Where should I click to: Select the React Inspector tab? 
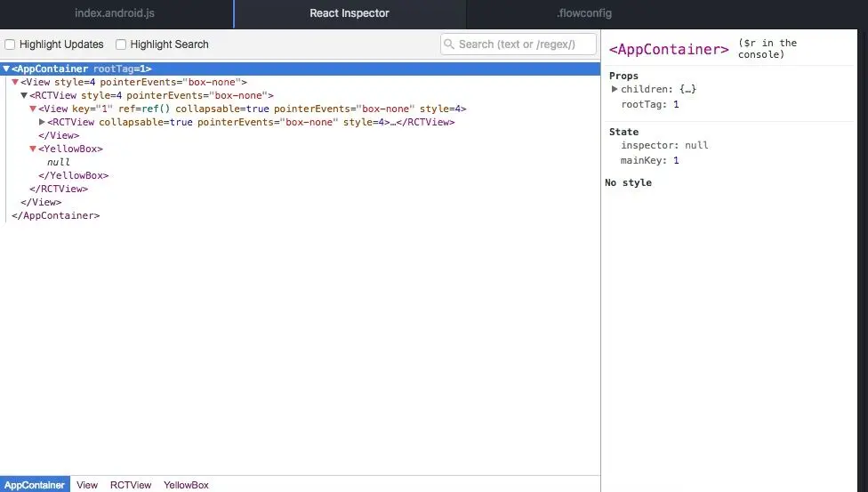pyautogui.click(x=350, y=13)
